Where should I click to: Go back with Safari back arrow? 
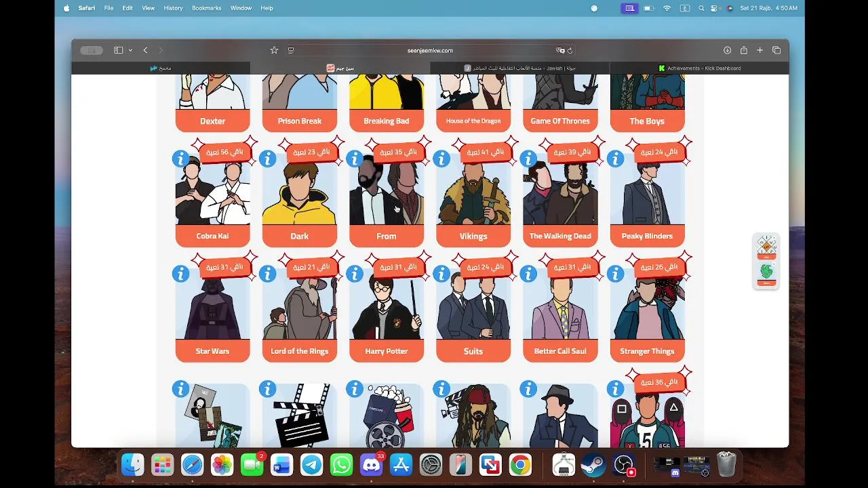[x=145, y=50]
